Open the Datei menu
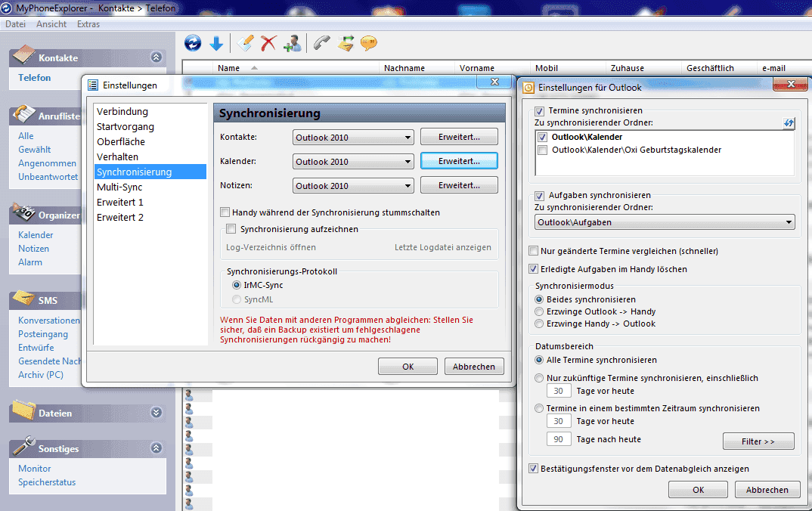812x511 pixels. (16, 24)
